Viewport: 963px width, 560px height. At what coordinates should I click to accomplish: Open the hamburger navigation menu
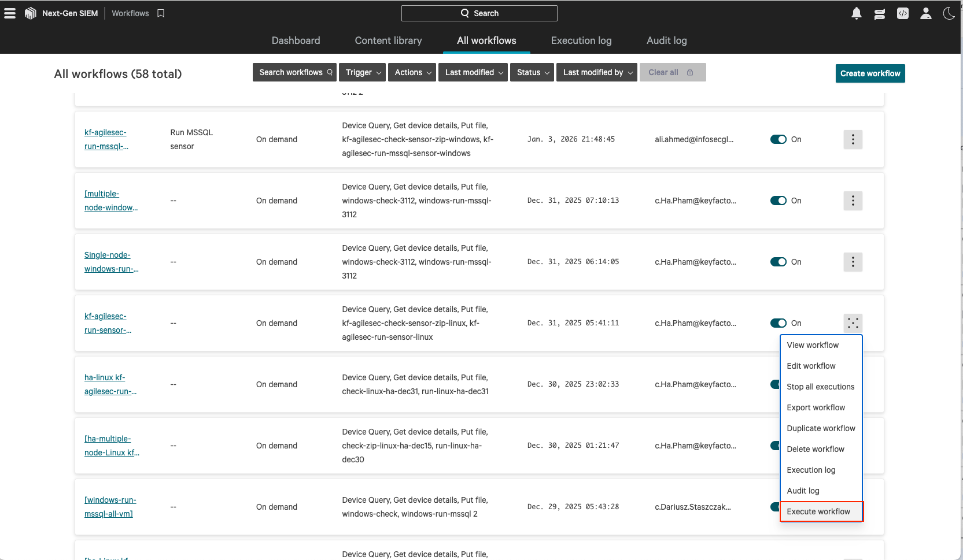pyautogui.click(x=10, y=13)
